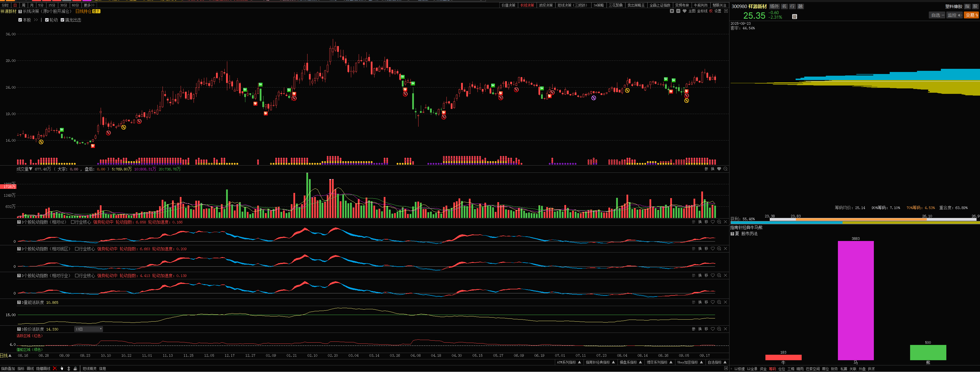Click the red X delete-drawing icon

(55, 369)
